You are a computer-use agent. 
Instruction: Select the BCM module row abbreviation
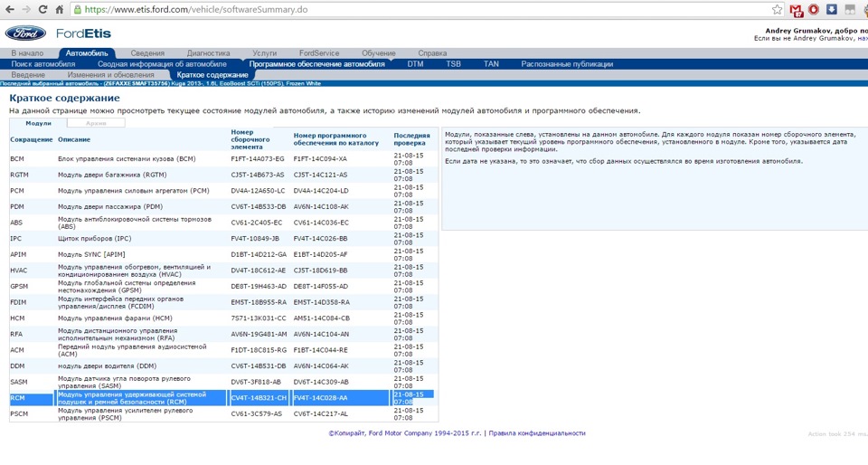point(17,159)
